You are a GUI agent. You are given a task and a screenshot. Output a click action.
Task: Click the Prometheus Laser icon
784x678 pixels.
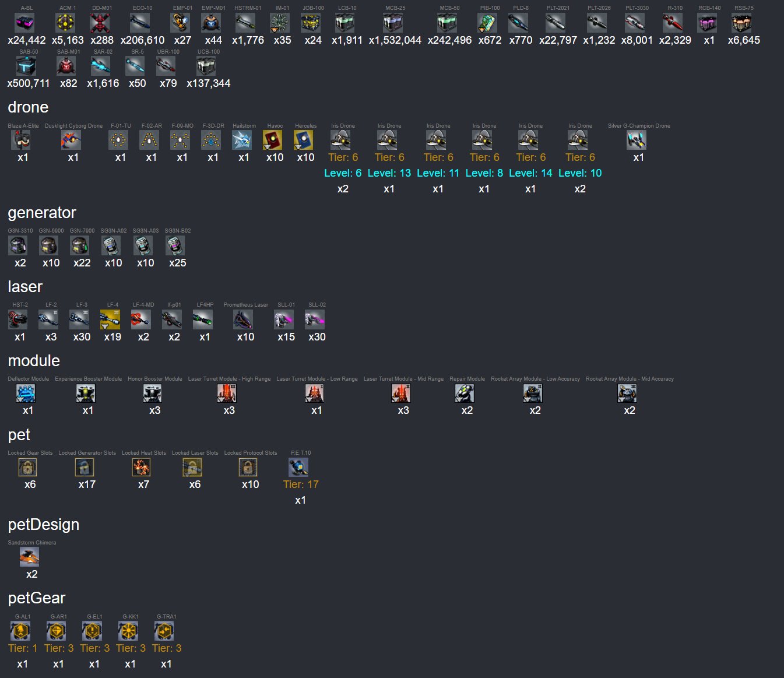click(243, 319)
